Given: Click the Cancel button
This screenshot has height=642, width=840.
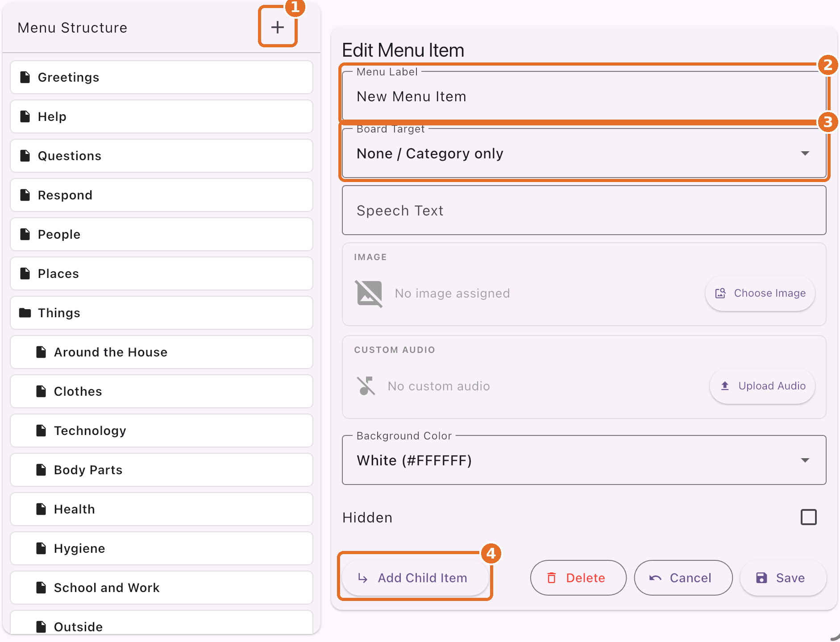Looking at the screenshot, I should tap(683, 578).
